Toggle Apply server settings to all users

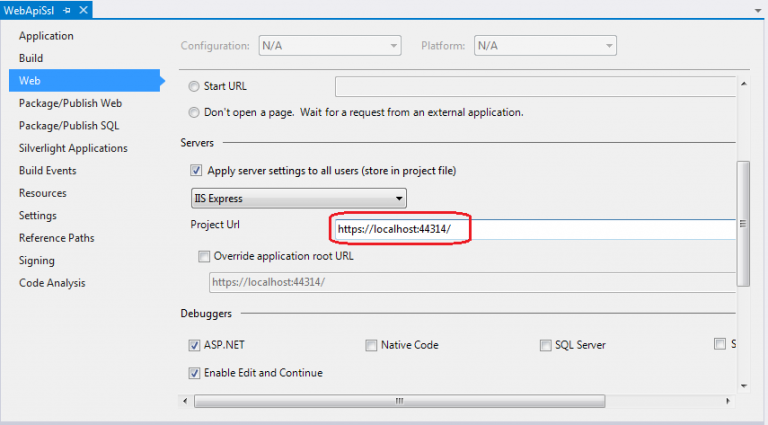pyautogui.click(x=196, y=171)
